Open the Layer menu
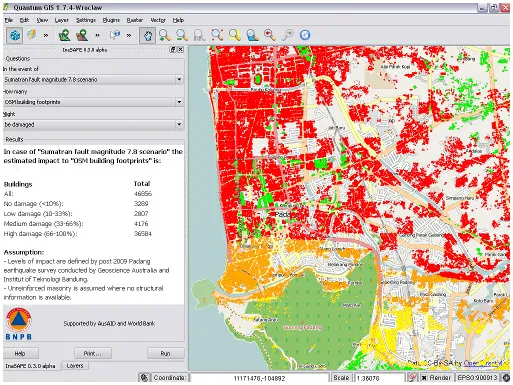 coord(62,20)
